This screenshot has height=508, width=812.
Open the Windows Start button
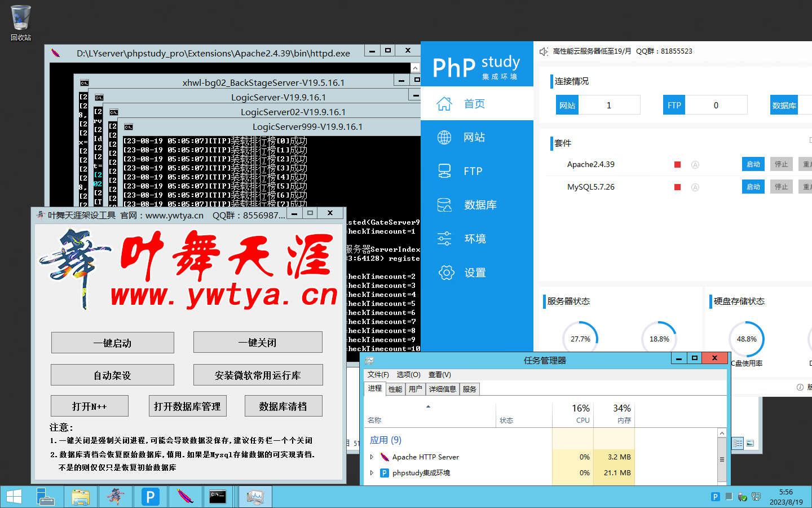click(14, 497)
